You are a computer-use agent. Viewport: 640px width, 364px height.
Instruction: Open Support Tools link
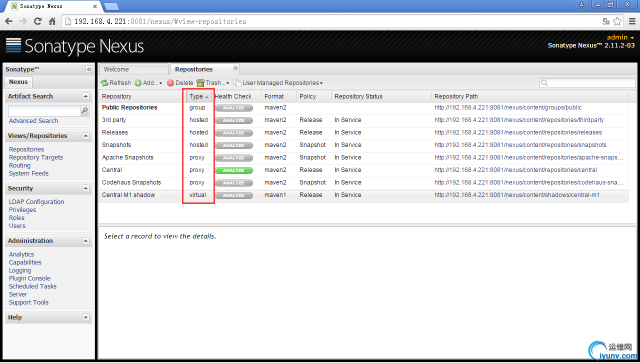(x=28, y=302)
